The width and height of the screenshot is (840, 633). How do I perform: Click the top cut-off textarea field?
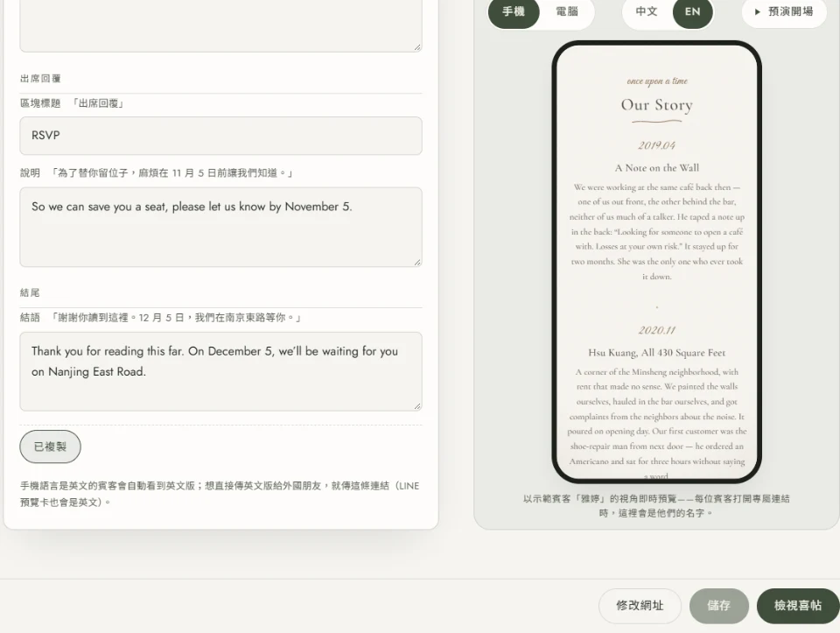(x=220, y=25)
